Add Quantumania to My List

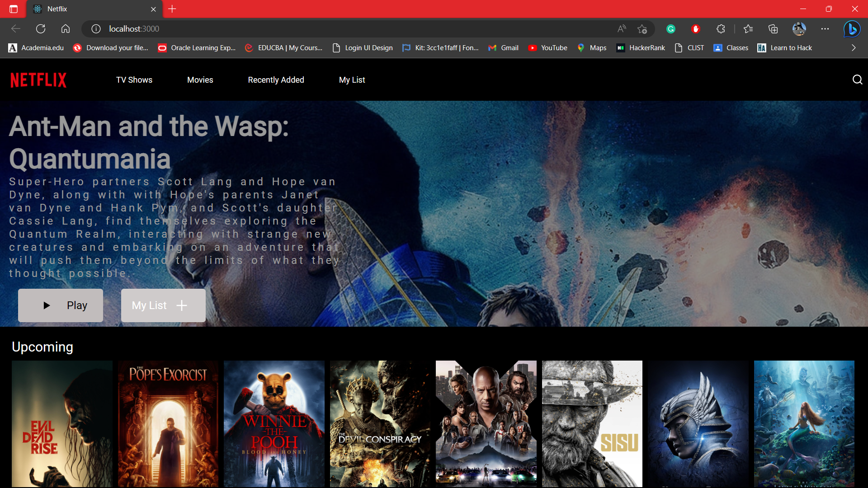[163, 305]
